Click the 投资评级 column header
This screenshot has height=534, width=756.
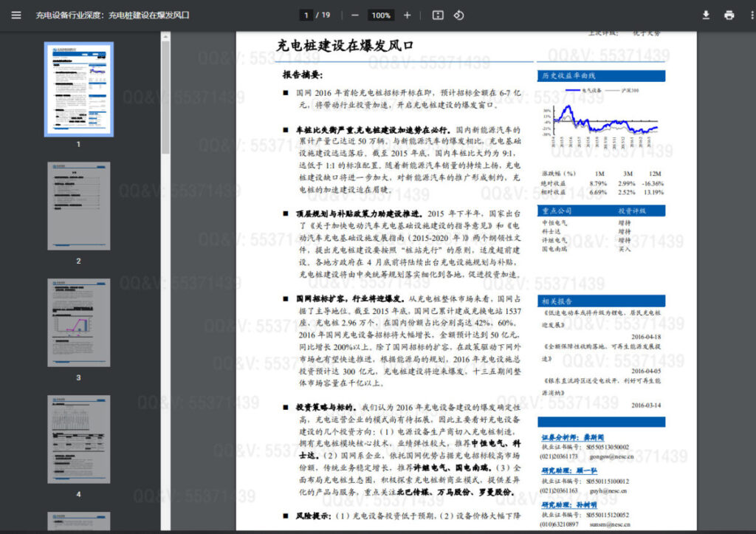tap(632, 210)
